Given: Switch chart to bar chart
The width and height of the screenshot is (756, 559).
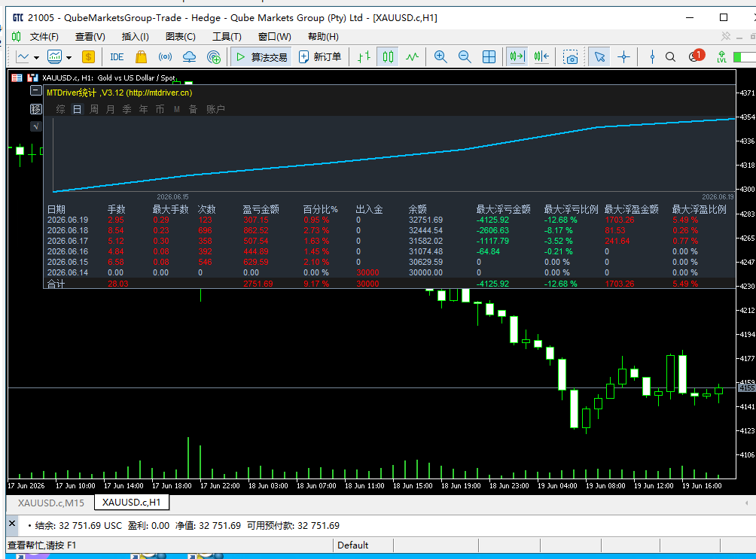Looking at the screenshot, I should pos(364,57).
